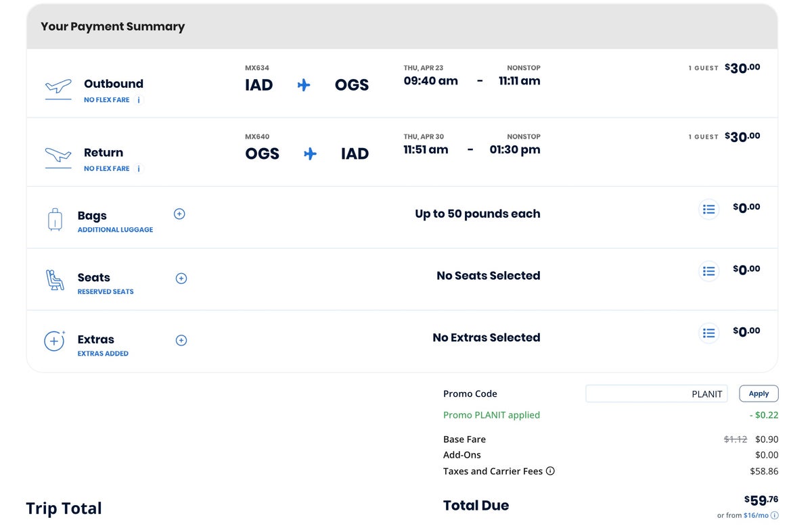This screenshot has height=528, width=812.
Task: Follow the $16/mo financing link
Action: [x=756, y=515]
